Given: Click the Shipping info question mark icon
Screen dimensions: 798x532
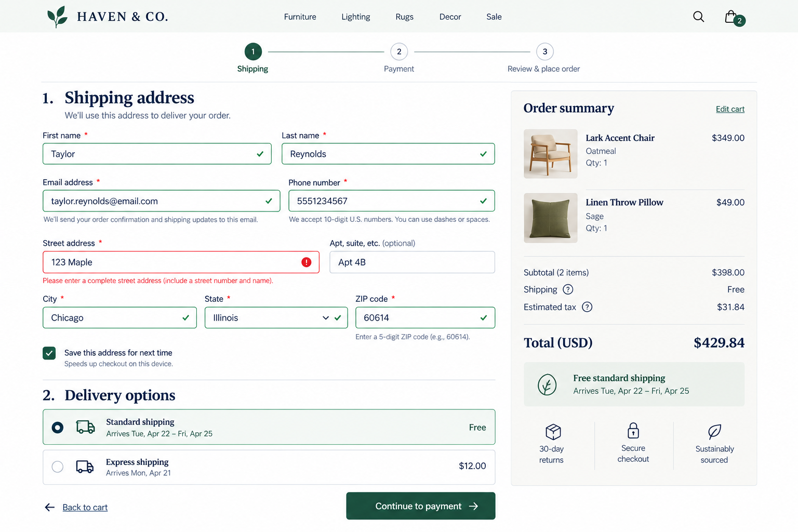Looking at the screenshot, I should point(568,289).
